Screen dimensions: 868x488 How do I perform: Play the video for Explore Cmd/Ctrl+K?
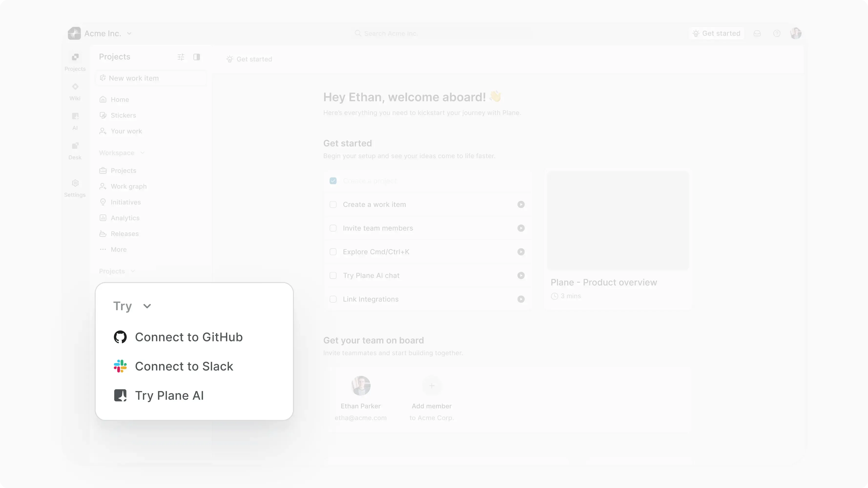click(521, 252)
